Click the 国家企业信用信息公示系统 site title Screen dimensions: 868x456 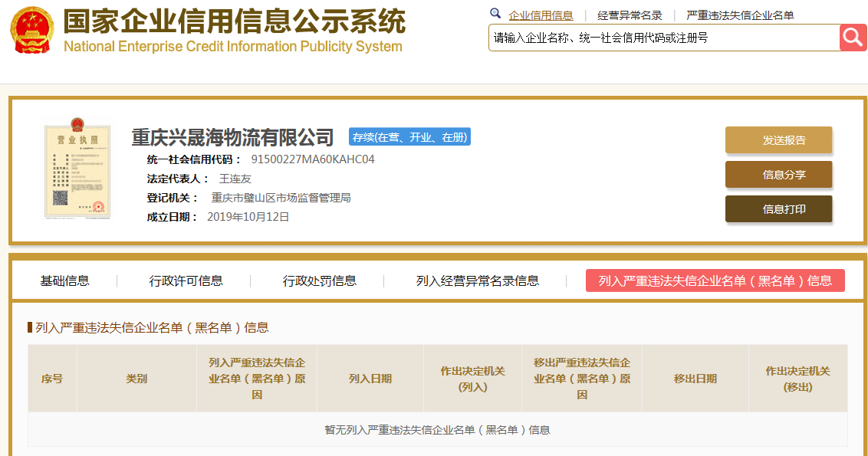234,21
